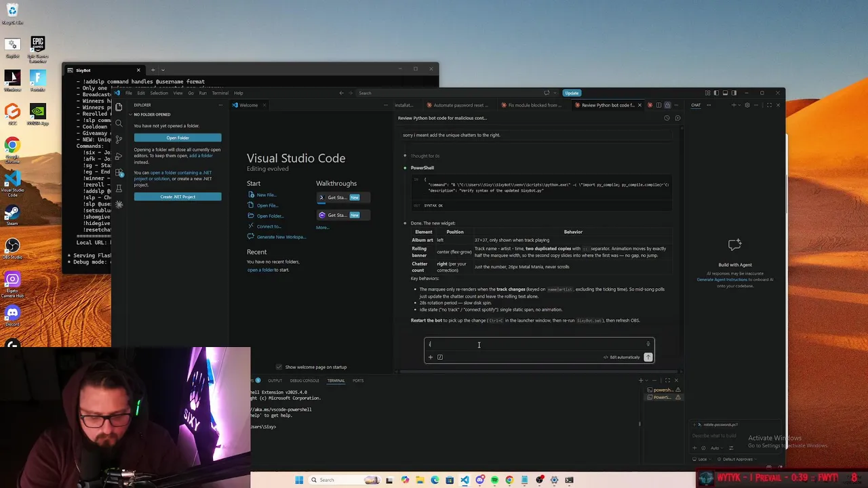Image resolution: width=868 pixels, height=488 pixels.
Task: Switch to the OUTPUT panel tab
Action: click(275, 380)
